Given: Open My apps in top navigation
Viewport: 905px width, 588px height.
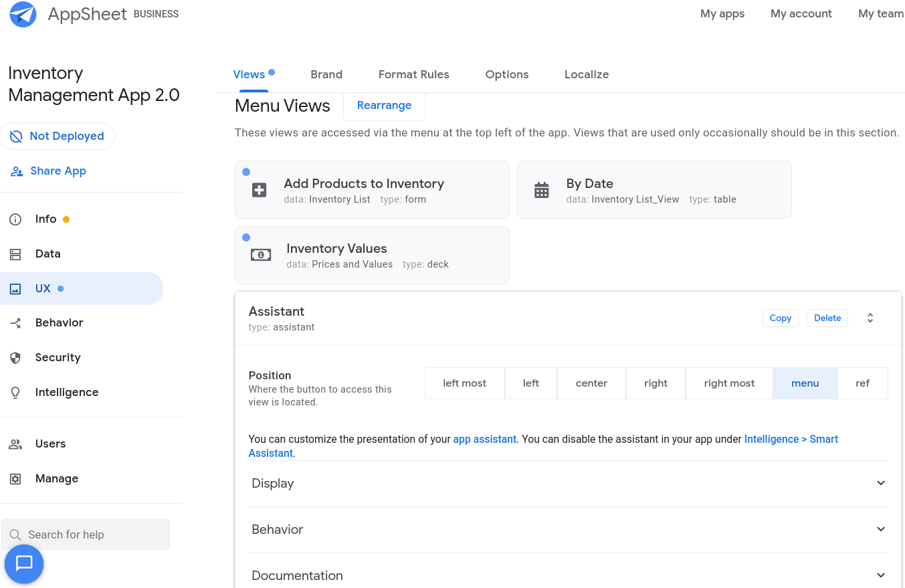Looking at the screenshot, I should pos(722,13).
